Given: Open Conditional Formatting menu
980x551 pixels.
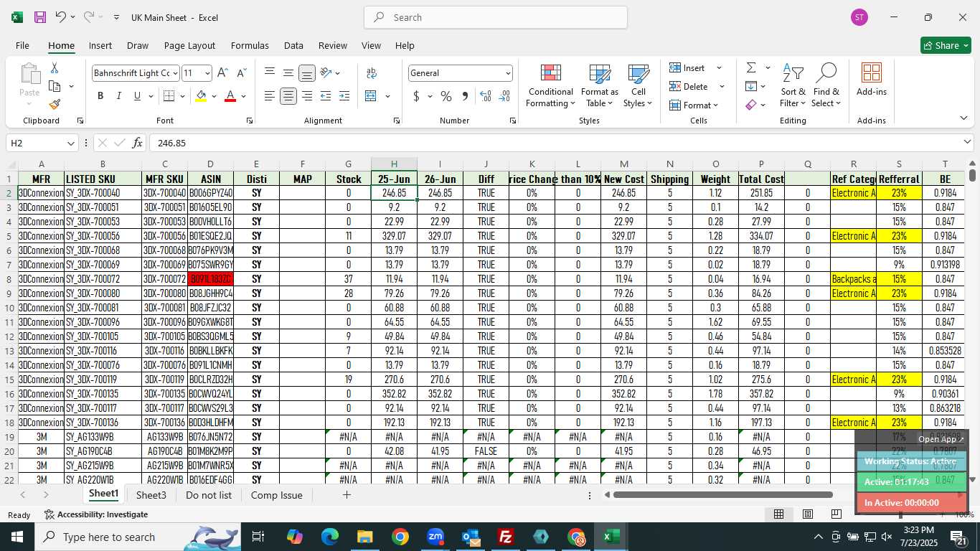Looking at the screenshot, I should 550,85.
